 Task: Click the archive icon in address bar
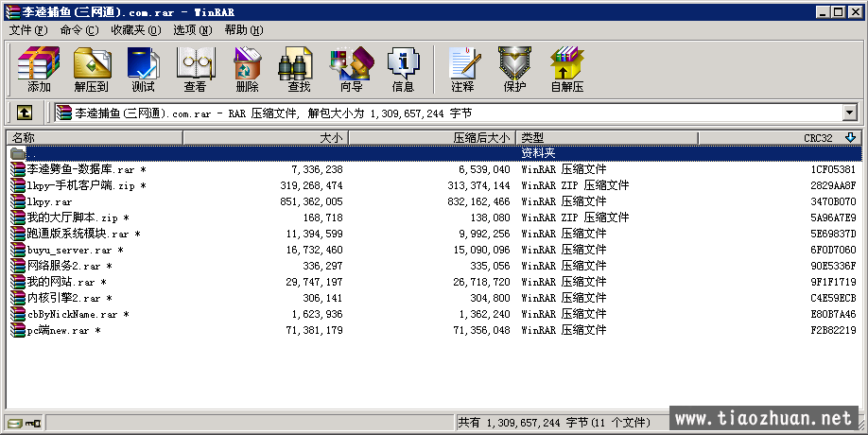(64, 113)
